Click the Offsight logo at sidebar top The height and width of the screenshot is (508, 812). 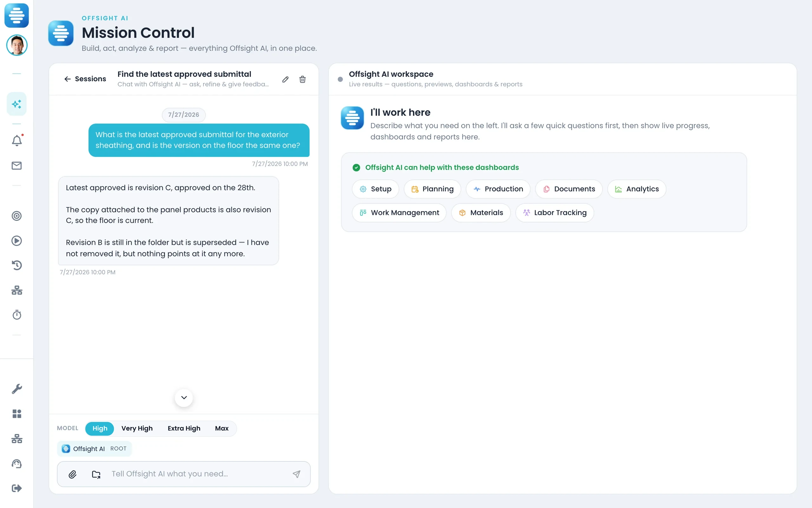pyautogui.click(x=16, y=16)
